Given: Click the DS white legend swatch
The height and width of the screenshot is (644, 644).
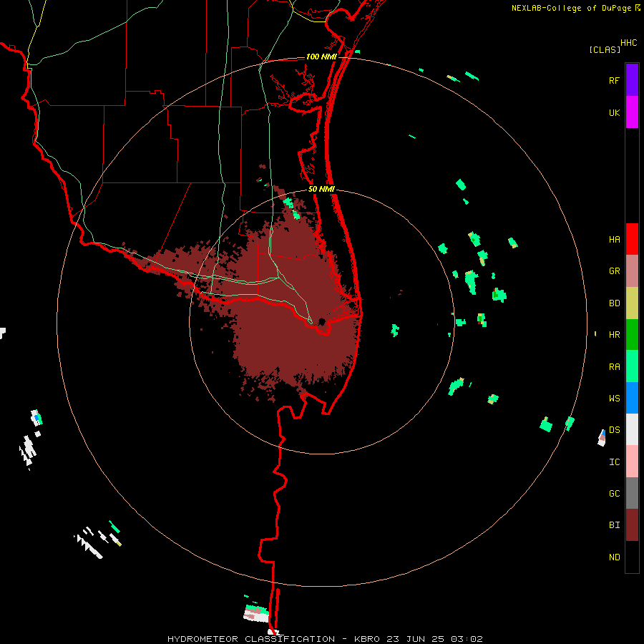Looking at the screenshot, I should click(x=632, y=429).
